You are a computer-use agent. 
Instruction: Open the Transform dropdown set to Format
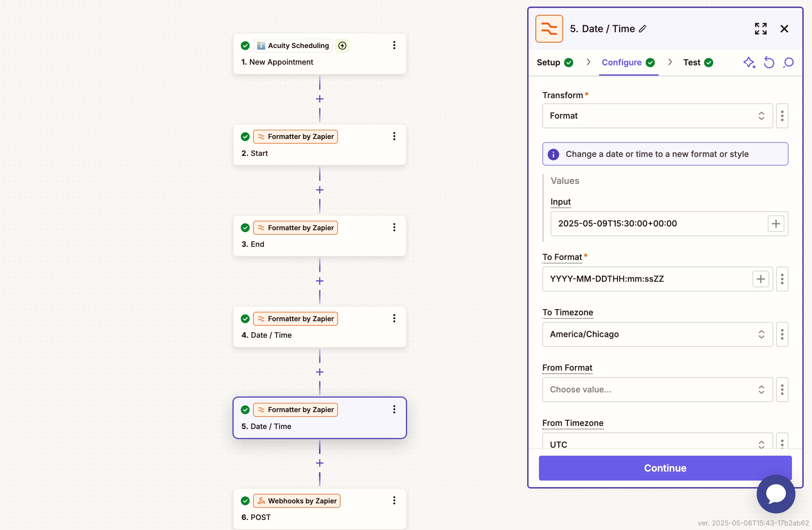[657, 116]
